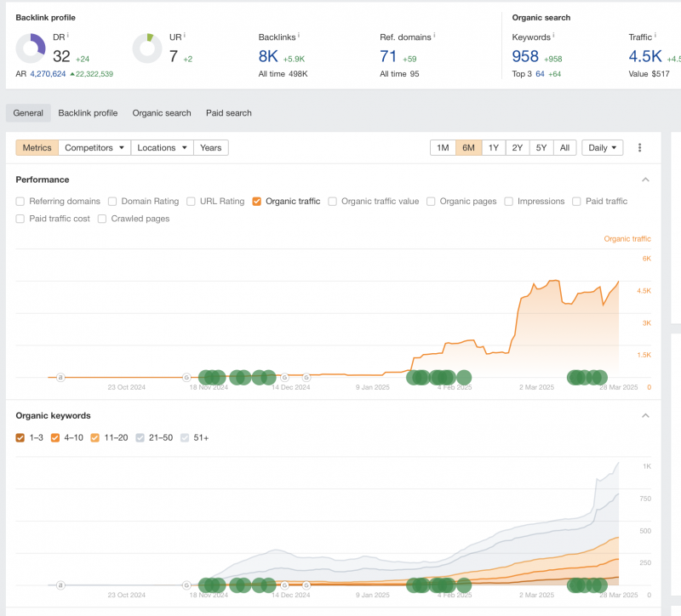681x616 pixels.
Task: Open the three-dot chart options menu
Action: 639,148
